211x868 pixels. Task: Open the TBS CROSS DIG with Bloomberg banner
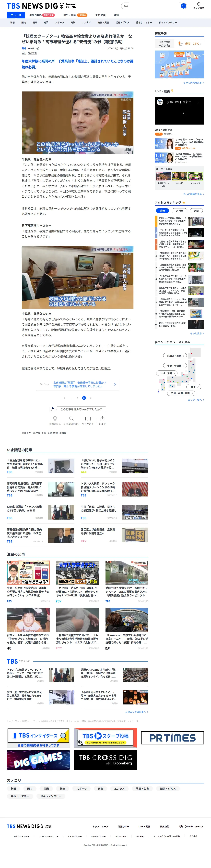point(105,760)
